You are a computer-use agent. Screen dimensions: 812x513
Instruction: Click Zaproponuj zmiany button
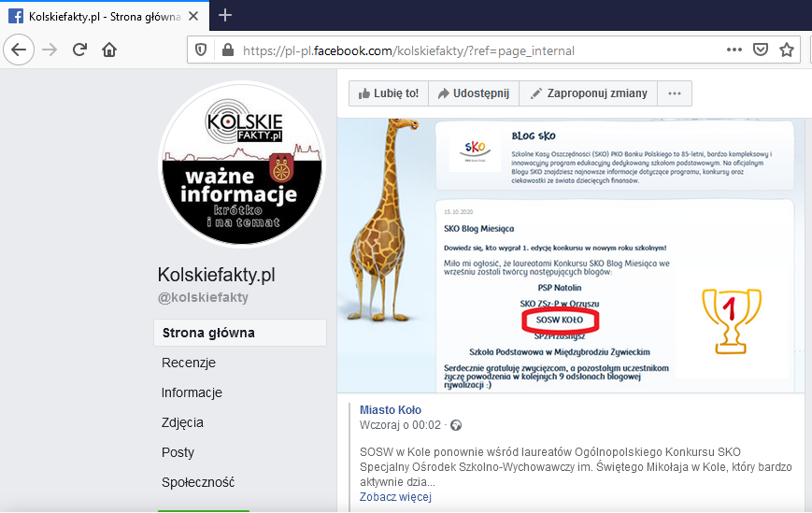pos(589,93)
